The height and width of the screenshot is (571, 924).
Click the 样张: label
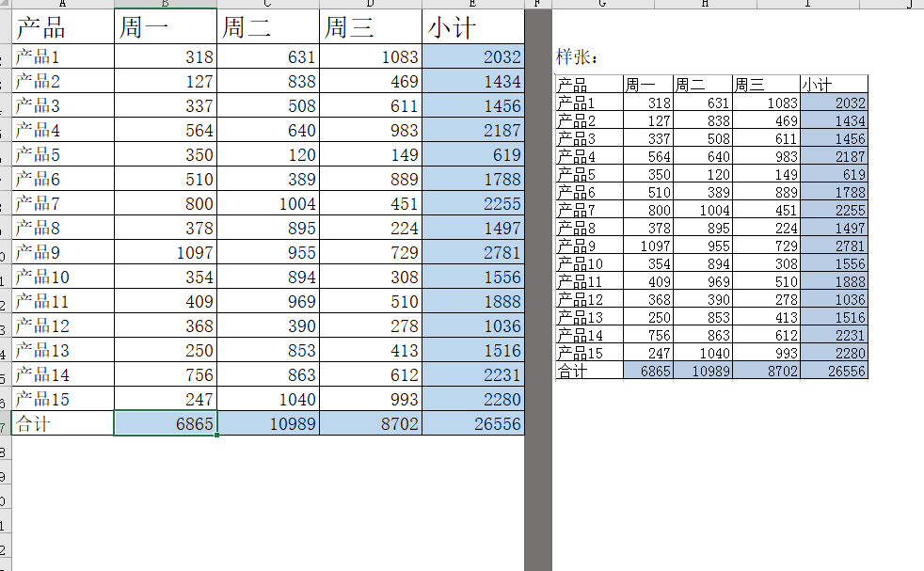coord(577,57)
